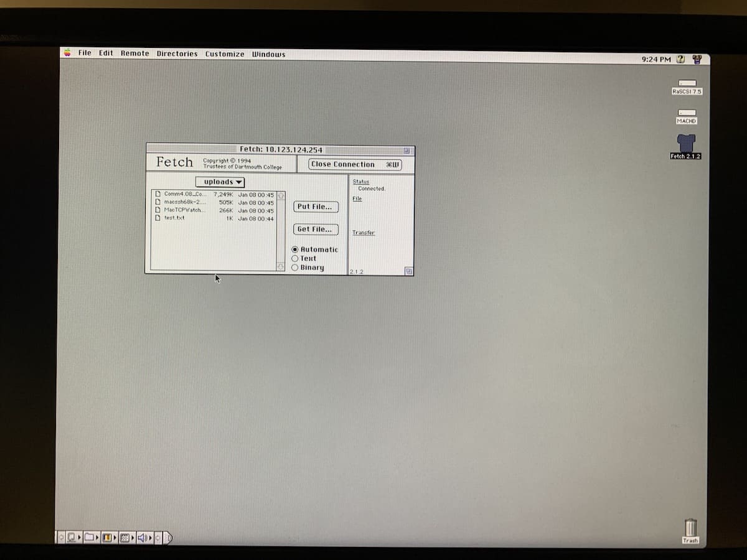Open the Control Strip folder sharing module
The image size is (747, 560).
92,536
